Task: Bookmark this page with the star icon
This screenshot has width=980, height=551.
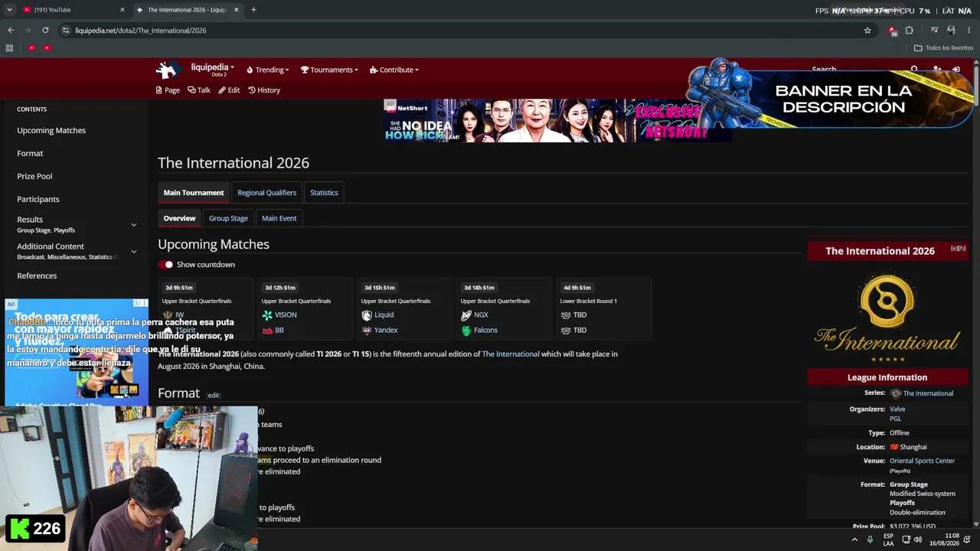Action: (x=867, y=31)
